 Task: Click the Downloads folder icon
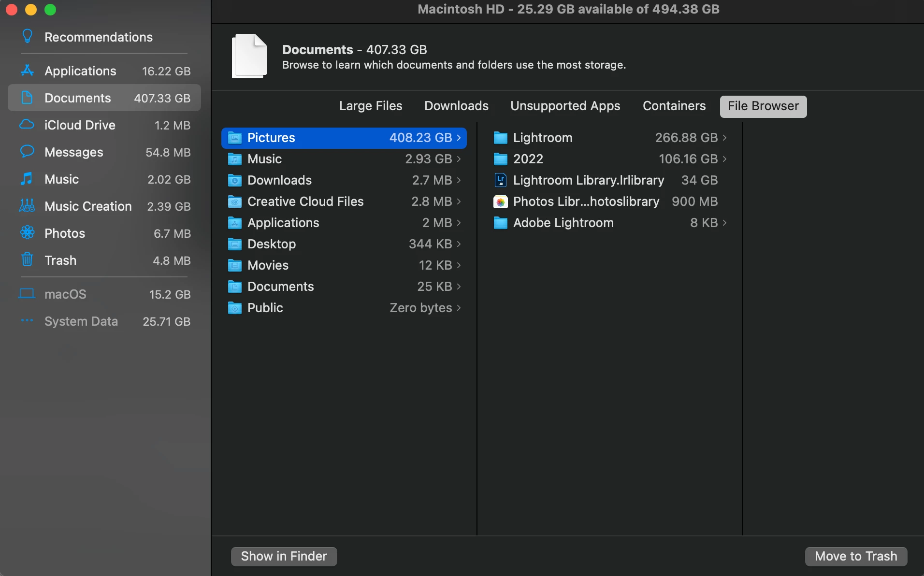coord(235,180)
